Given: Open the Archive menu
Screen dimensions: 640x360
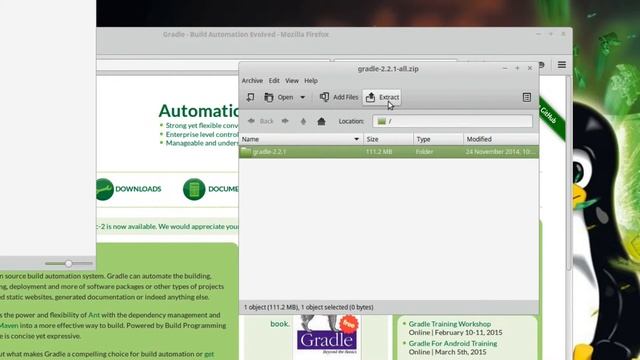Looking at the screenshot, I should click(252, 81).
